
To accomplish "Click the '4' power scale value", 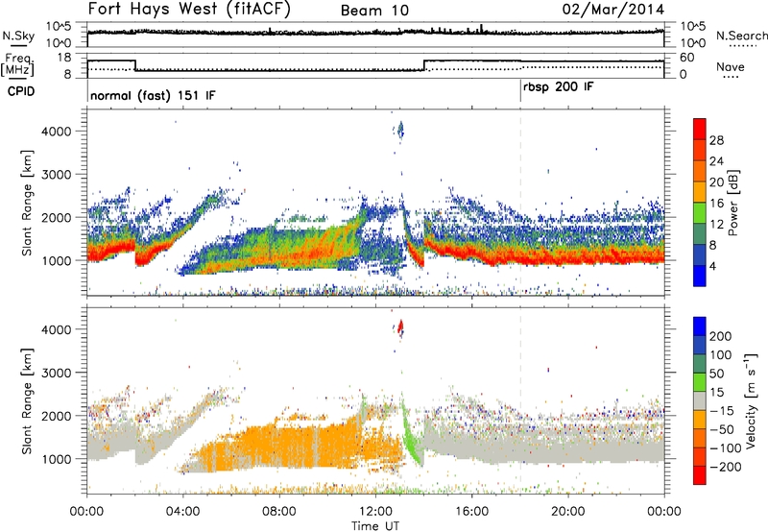I will click(712, 266).
